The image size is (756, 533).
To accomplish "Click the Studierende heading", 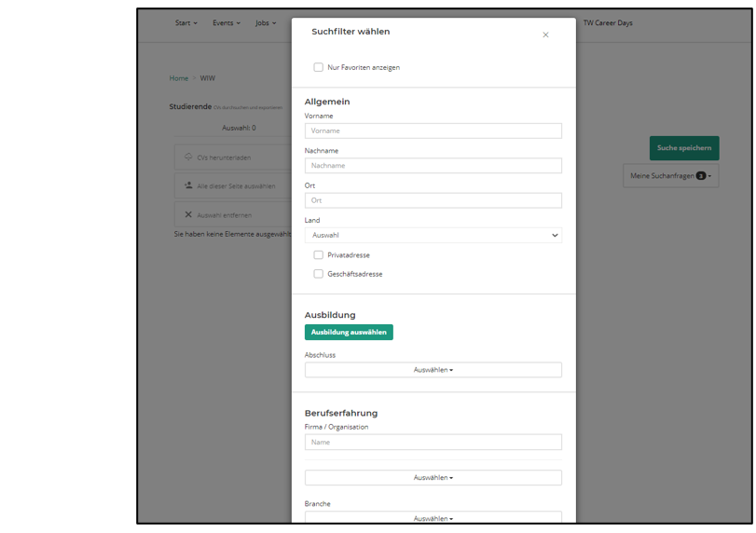I will point(190,106).
